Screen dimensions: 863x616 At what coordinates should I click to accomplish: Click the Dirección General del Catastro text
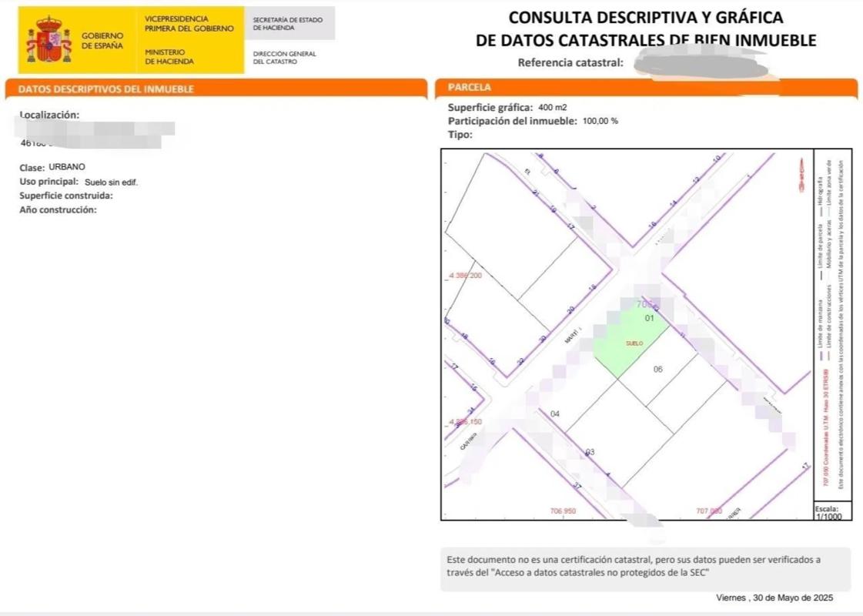(x=285, y=58)
